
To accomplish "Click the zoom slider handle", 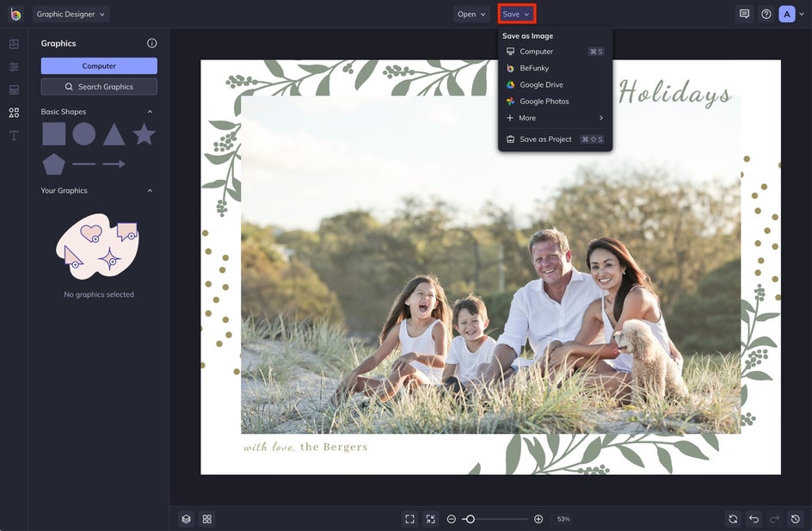I will (471, 519).
